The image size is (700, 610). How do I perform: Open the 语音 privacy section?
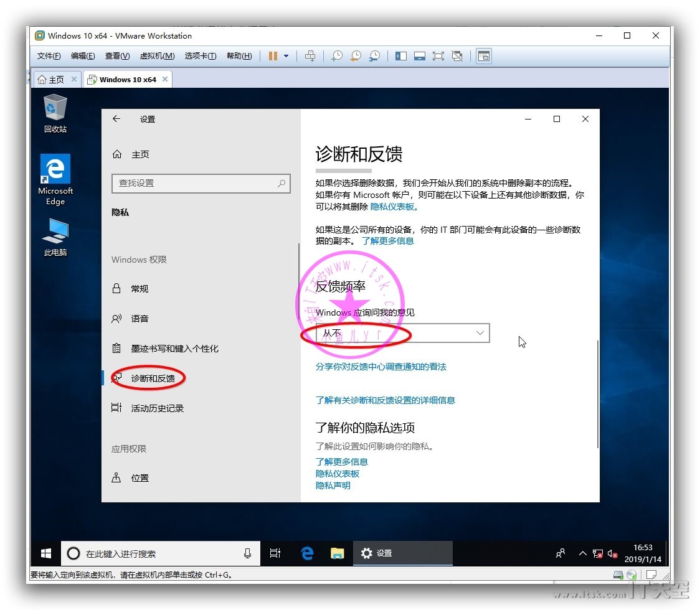click(201, 319)
